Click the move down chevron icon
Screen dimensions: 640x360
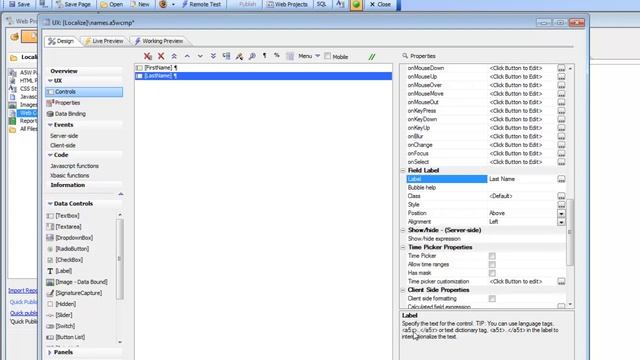click(x=200, y=56)
